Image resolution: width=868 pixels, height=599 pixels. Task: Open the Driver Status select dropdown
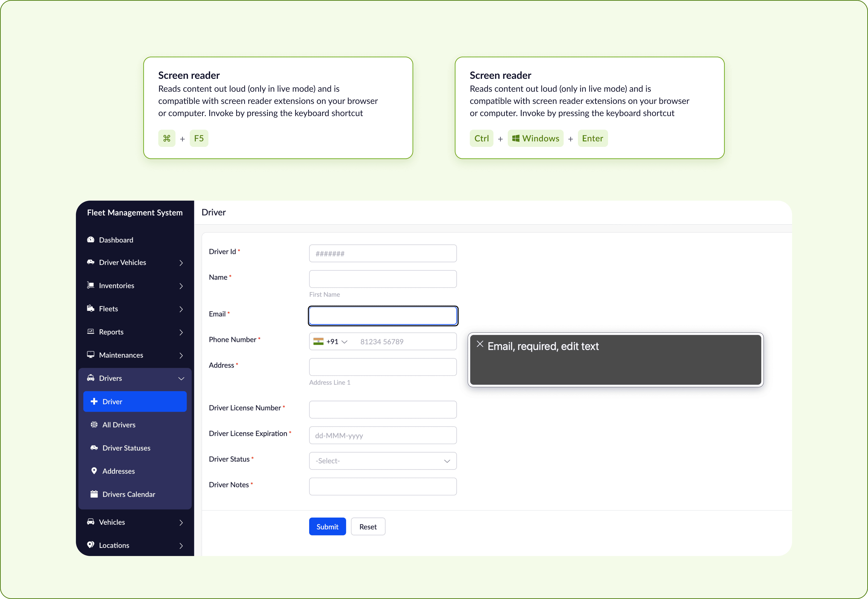coord(383,461)
